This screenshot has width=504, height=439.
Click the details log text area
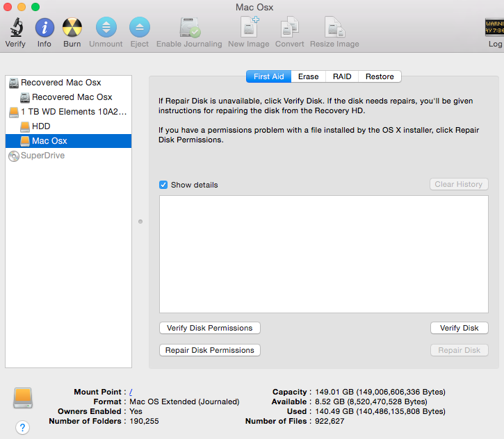(x=324, y=254)
